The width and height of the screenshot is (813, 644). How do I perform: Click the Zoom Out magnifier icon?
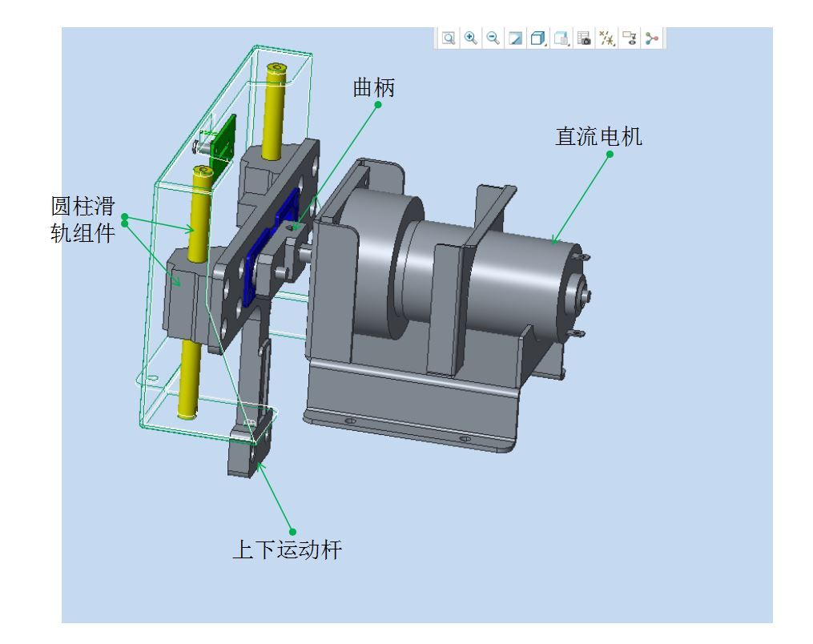(493, 38)
